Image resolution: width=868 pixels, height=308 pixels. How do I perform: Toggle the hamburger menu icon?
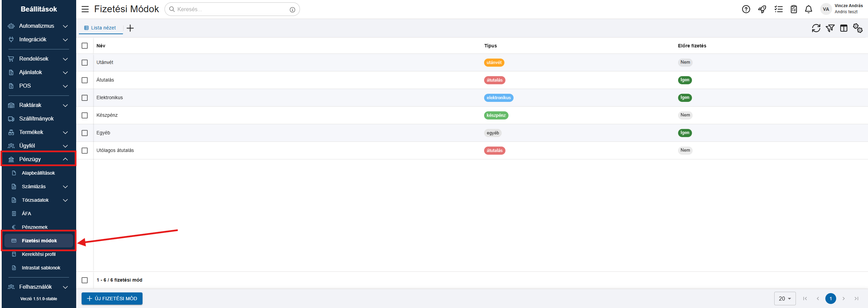[x=85, y=9]
